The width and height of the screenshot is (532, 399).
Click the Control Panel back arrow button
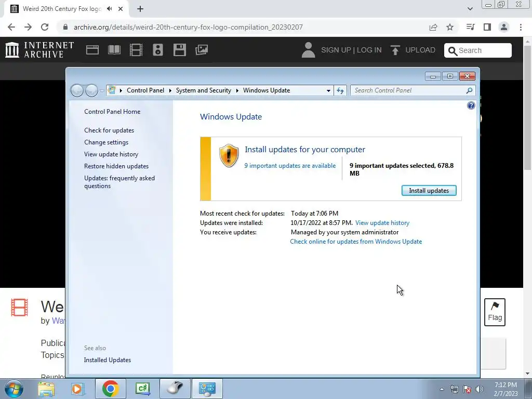[x=77, y=90]
